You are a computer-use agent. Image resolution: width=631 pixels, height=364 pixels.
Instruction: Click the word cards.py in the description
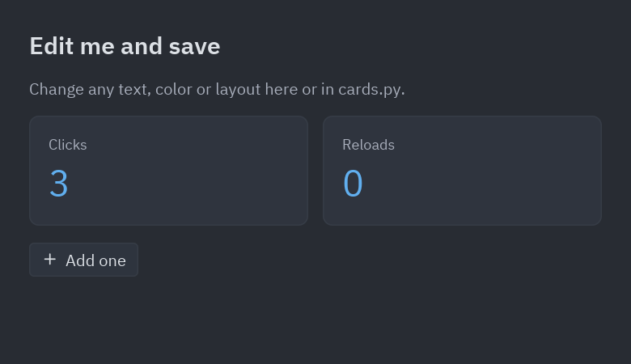click(371, 89)
